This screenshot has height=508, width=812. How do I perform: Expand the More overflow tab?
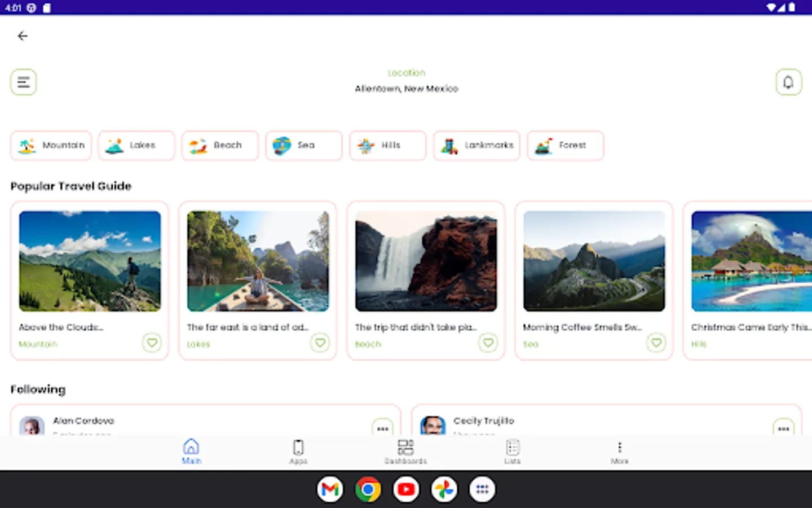(x=619, y=452)
